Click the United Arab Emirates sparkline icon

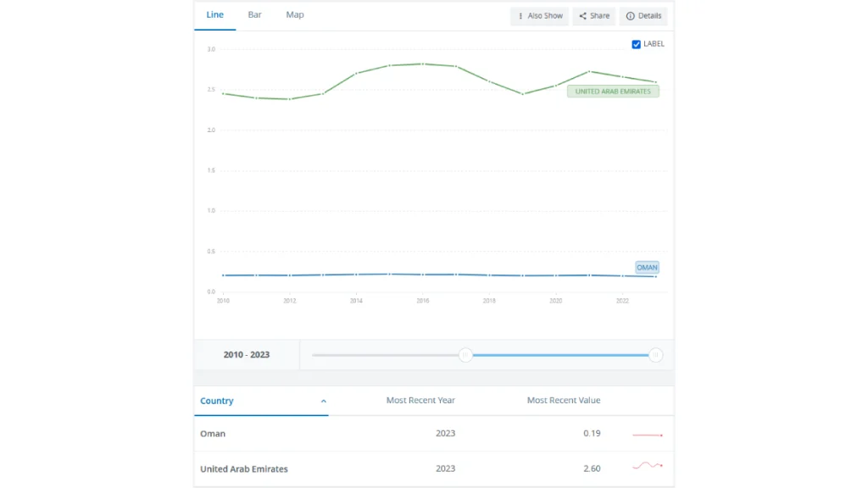tap(648, 466)
